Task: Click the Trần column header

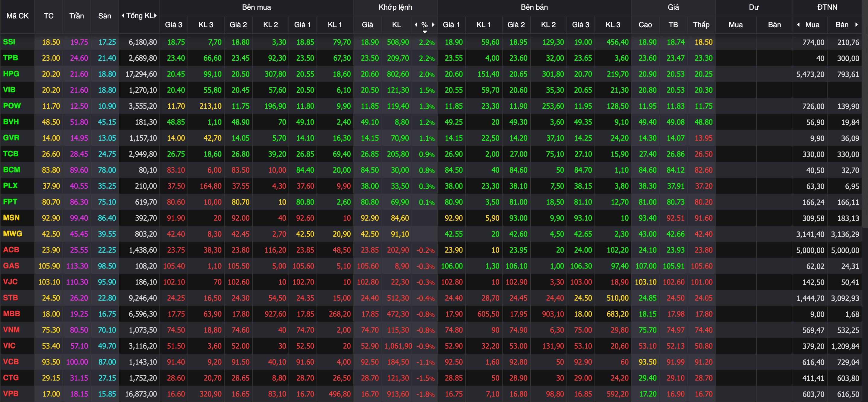Action: click(x=77, y=16)
